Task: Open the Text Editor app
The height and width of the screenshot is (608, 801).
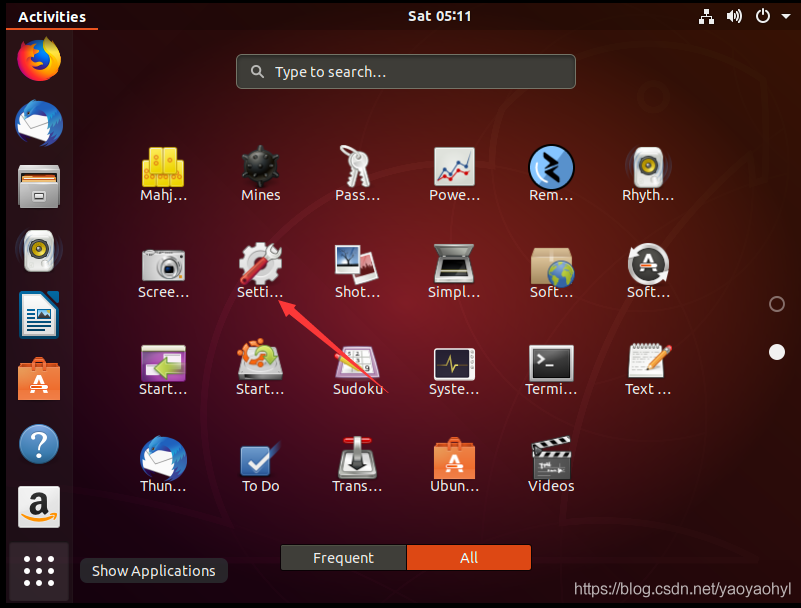Action: pos(648,368)
